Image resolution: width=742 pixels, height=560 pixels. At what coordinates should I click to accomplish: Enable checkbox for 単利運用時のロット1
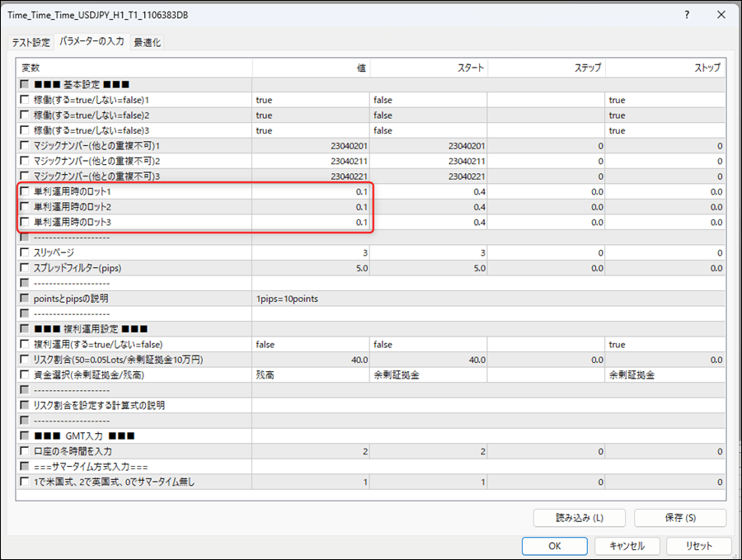[26, 191]
